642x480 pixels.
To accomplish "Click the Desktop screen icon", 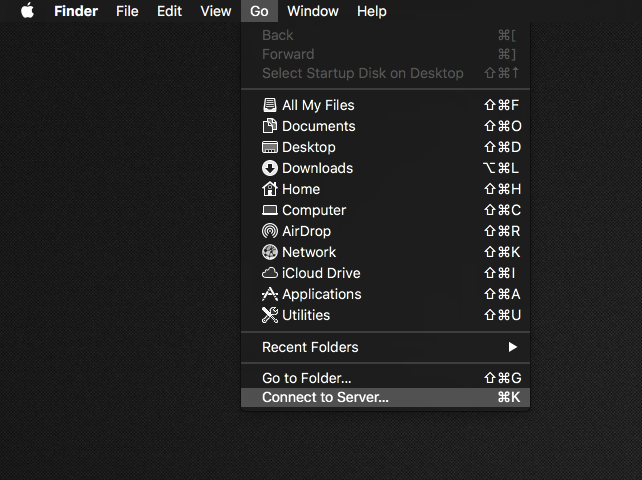I will [269, 147].
